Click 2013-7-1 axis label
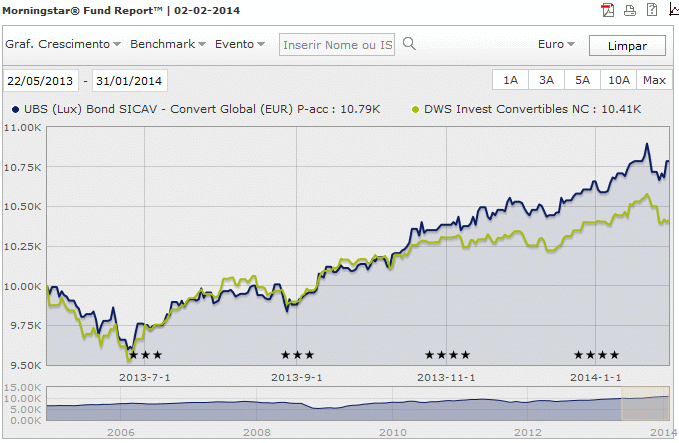Screen dimensions: 679x443 tap(145, 378)
